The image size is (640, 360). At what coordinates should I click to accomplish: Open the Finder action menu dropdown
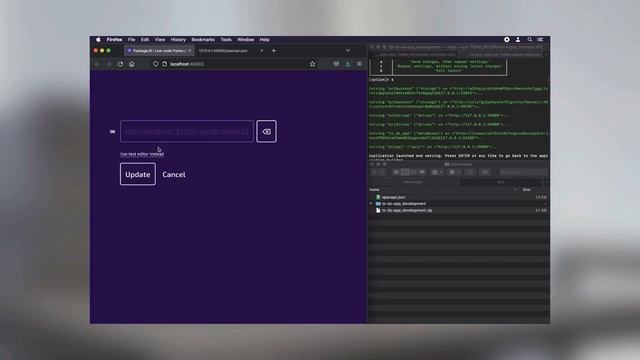coord(454,172)
